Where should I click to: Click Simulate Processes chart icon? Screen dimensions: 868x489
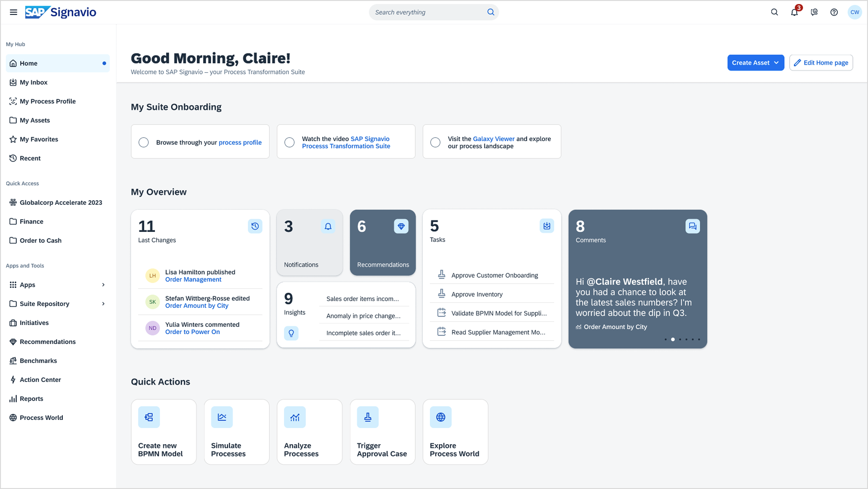click(x=222, y=417)
